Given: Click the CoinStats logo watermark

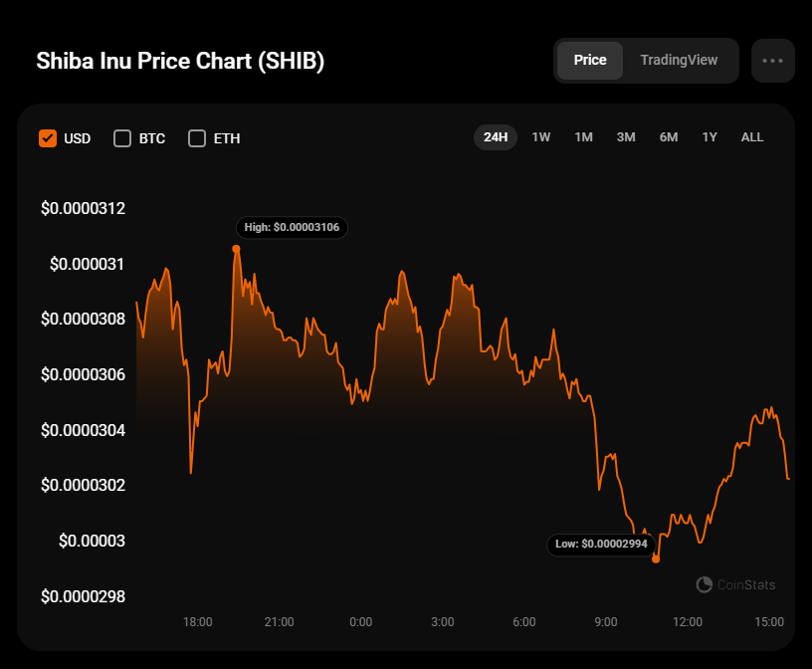Looking at the screenshot, I should coord(735,584).
